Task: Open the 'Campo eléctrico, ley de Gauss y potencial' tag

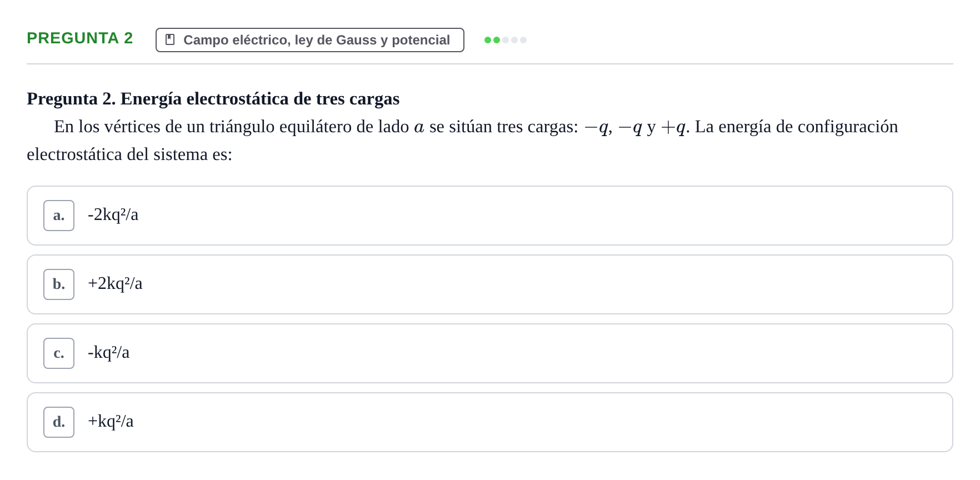Action: tap(310, 40)
